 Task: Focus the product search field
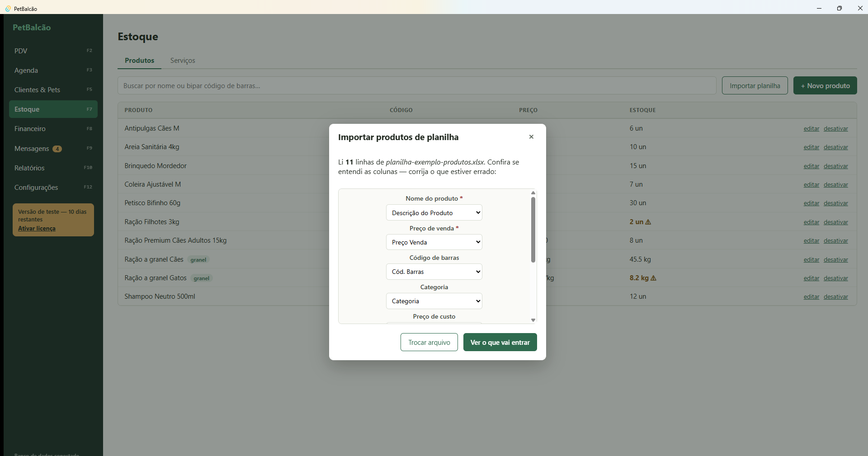click(417, 85)
